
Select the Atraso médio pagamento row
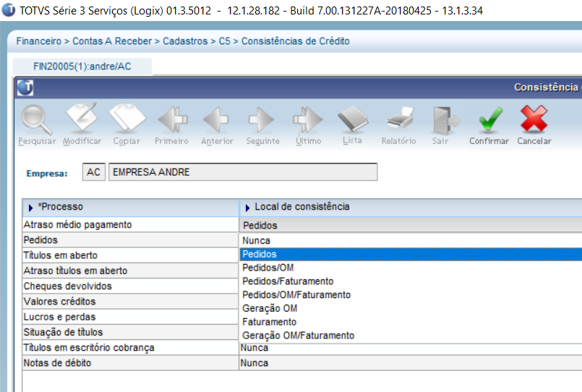pos(130,225)
